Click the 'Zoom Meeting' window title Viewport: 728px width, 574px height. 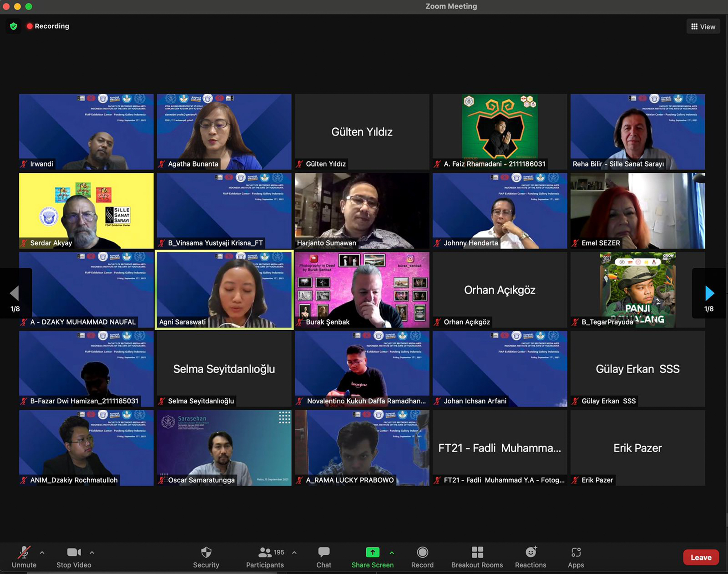coord(451,6)
